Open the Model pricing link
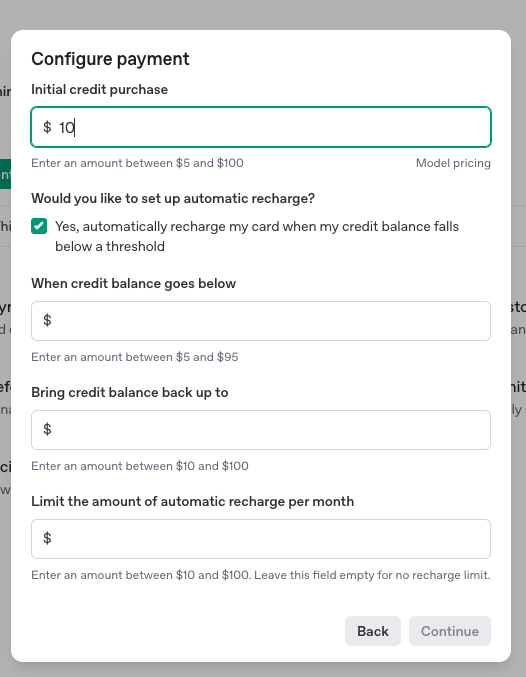Screen dimensions: 526x677 (x=453, y=163)
